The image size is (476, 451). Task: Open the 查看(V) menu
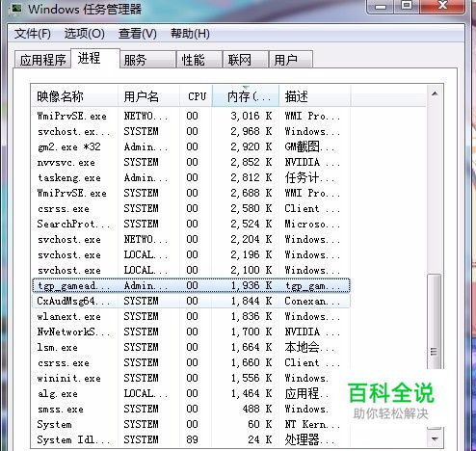[x=138, y=34]
